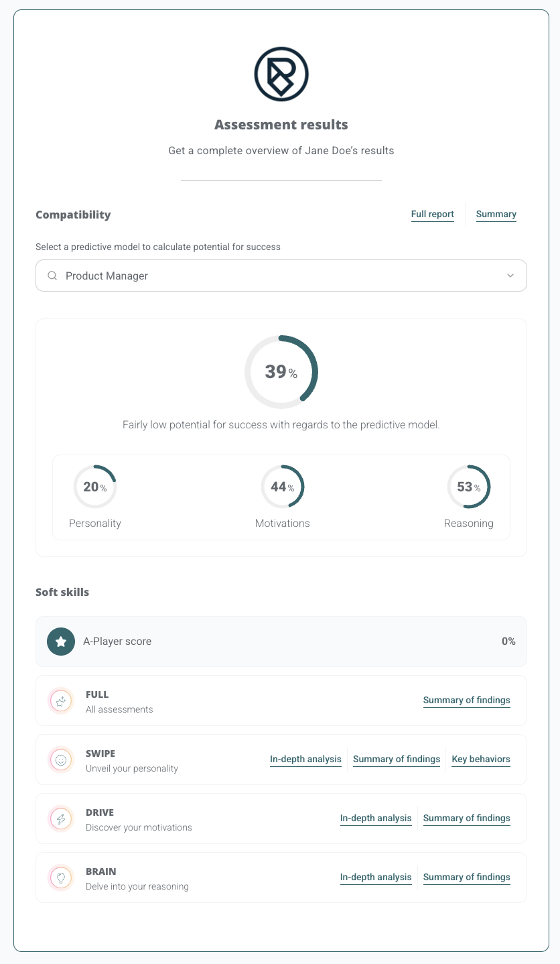Click the DRIVE lightning bolt icon
560x964 pixels.
click(x=61, y=819)
